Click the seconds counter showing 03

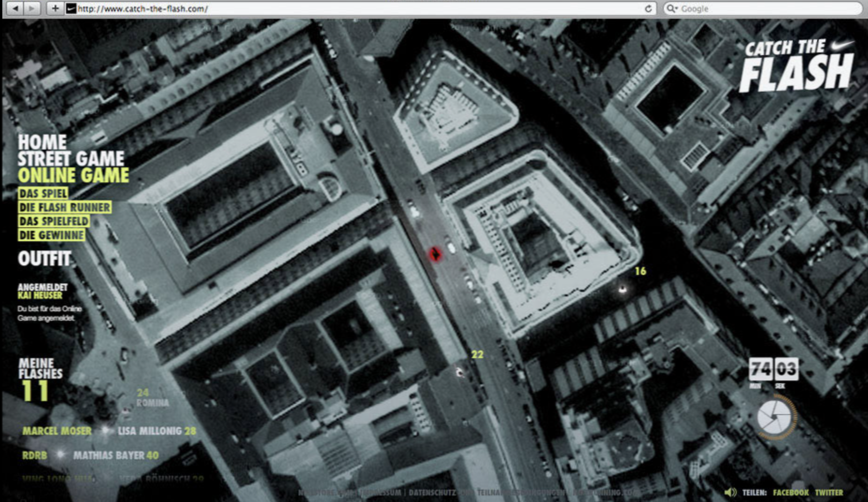pos(786,369)
